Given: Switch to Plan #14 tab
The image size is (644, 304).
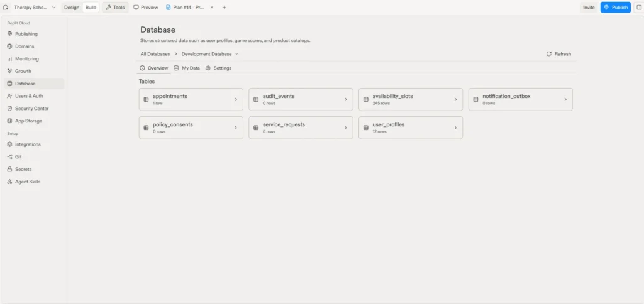Looking at the screenshot, I should click(x=185, y=8).
